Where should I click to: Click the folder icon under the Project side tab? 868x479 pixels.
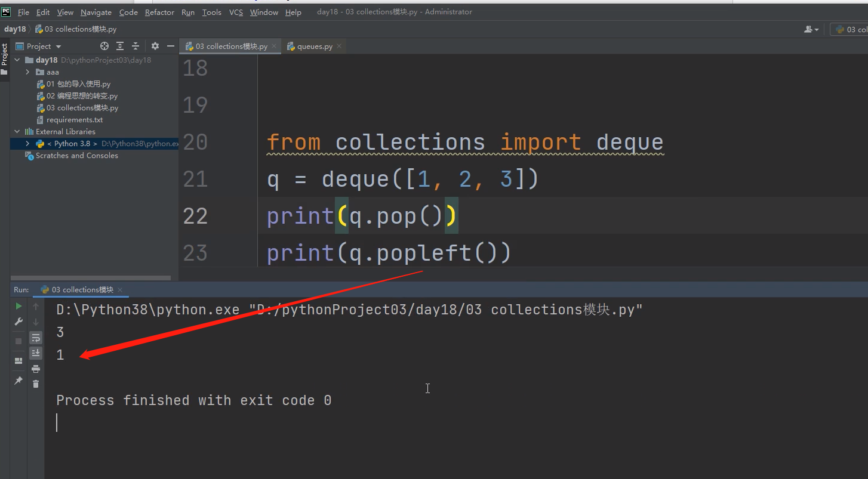click(4, 72)
